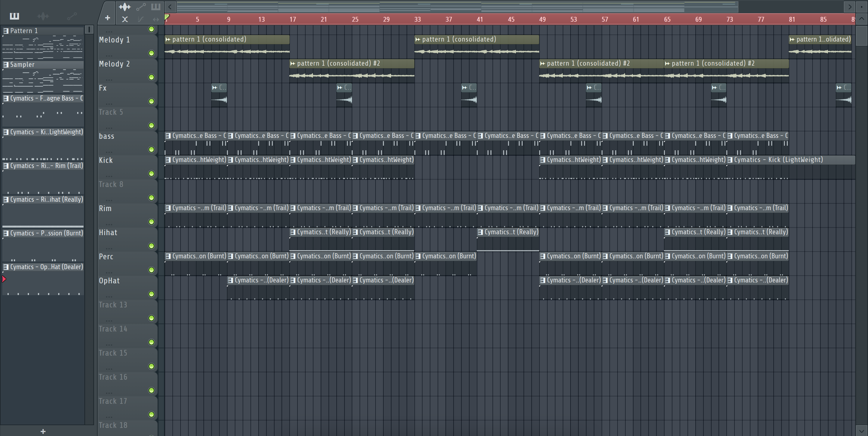The image size is (868, 436).
Task: Mute the Fx track
Action: 151,101
